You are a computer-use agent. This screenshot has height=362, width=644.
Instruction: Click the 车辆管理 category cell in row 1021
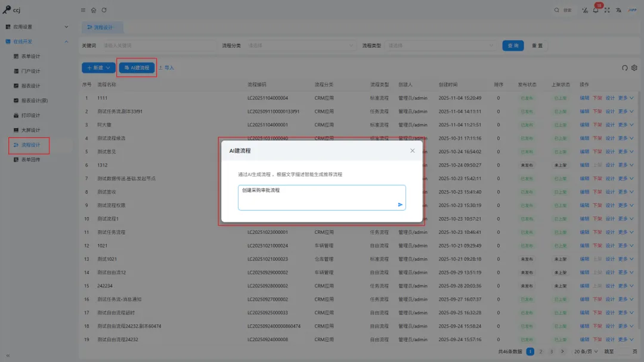pyautogui.click(x=324, y=246)
